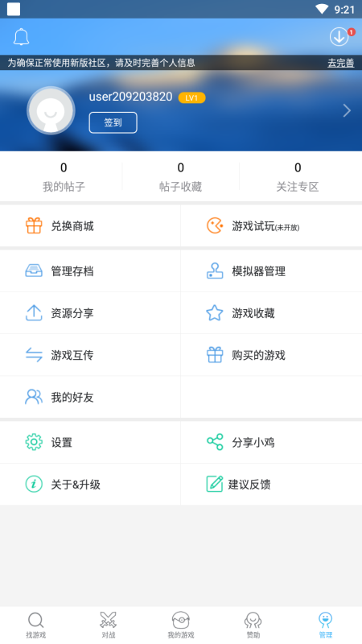Tap the user avatar picture

pyautogui.click(x=51, y=110)
